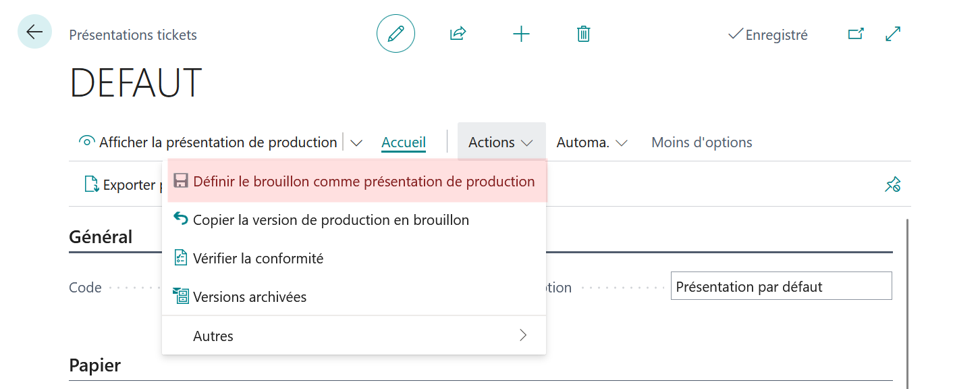Click the vertical scrollbar on the right
The height and width of the screenshot is (389, 980).
click(908, 303)
